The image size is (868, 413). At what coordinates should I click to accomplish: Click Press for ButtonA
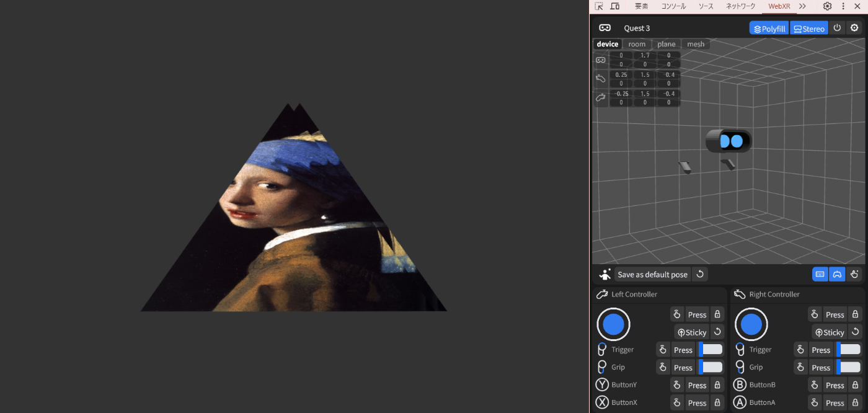pos(835,402)
